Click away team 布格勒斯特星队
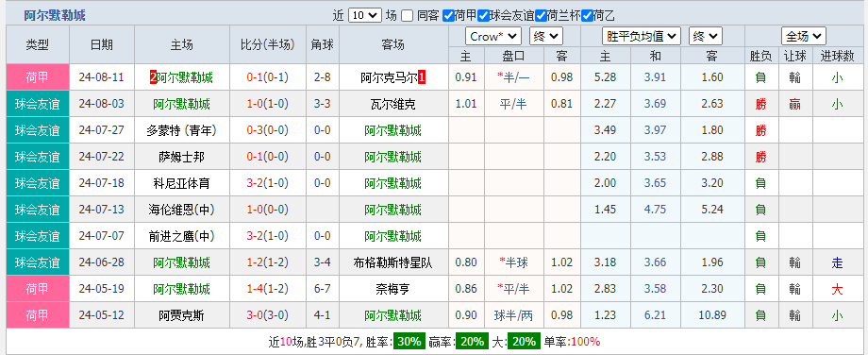This screenshot has height=355, width=868. 393,262
